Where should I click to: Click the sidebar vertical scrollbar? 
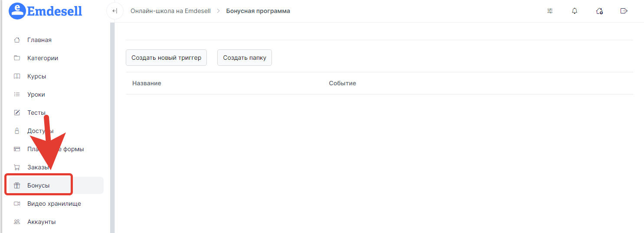click(112, 128)
